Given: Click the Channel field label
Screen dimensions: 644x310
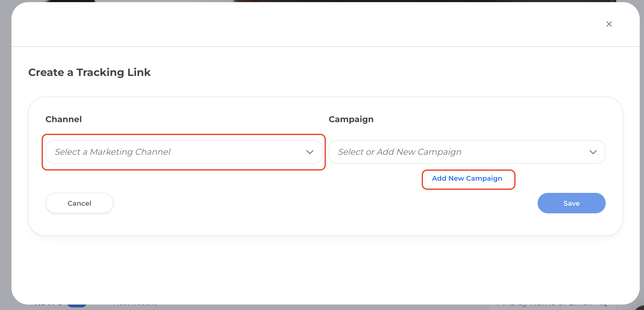Looking at the screenshot, I should click(64, 119).
